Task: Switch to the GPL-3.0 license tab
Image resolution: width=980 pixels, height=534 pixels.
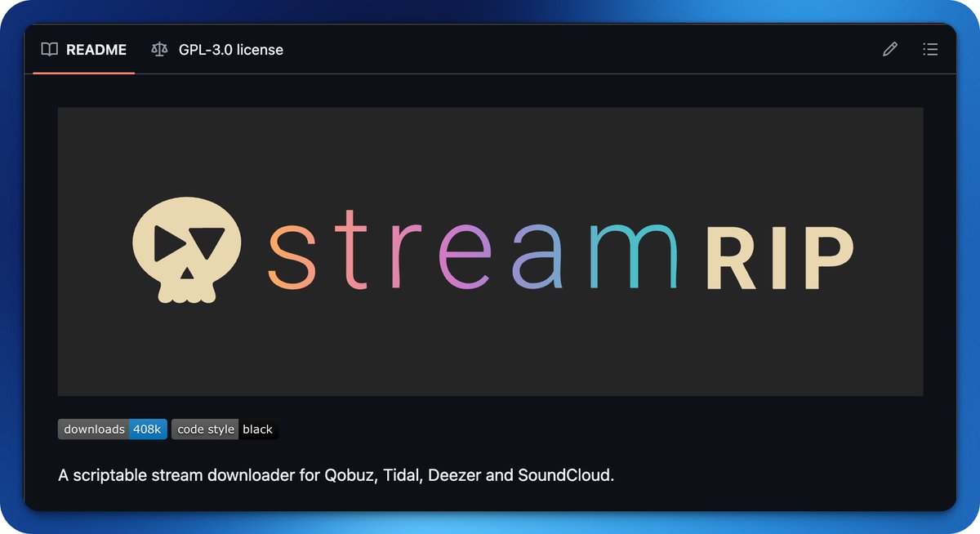Action: coord(217,50)
